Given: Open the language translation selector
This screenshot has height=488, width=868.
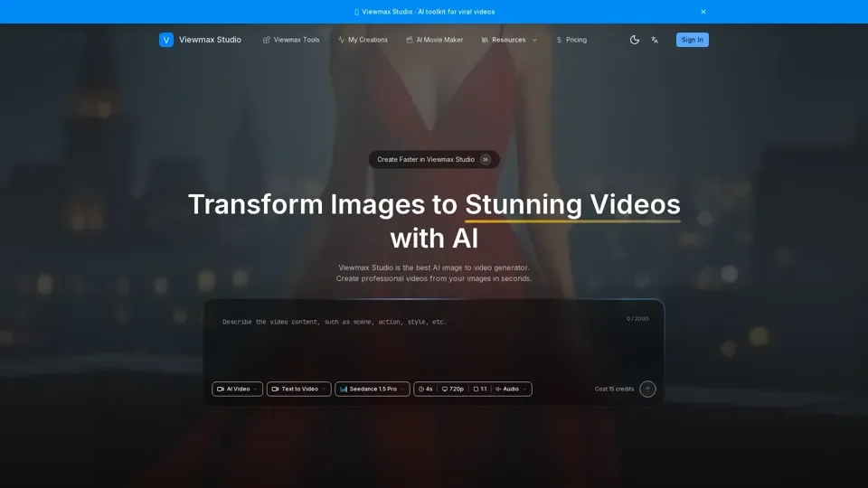Looking at the screenshot, I should pyautogui.click(x=655, y=40).
